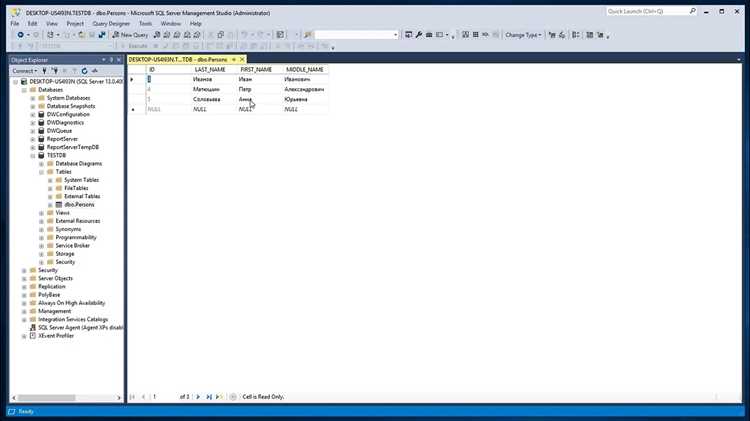The image size is (750, 421).
Task: Click inside the Quick Launch search box
Action: pos(647,11)
